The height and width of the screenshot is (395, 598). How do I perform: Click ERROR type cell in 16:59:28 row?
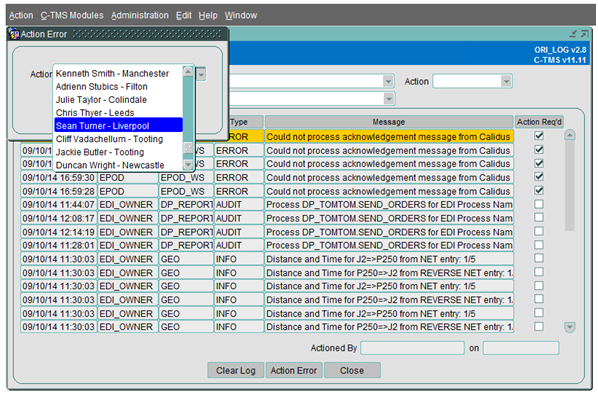(239, 191)
